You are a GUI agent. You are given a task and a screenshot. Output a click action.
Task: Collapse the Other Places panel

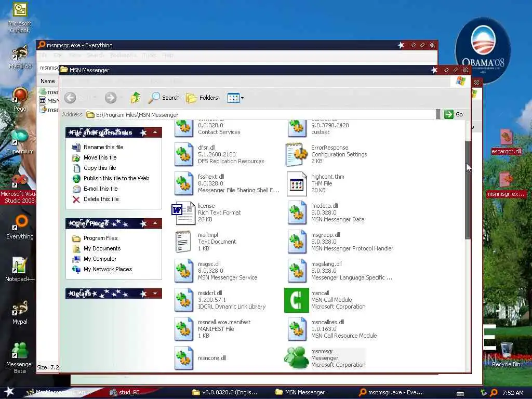point(155,223)
